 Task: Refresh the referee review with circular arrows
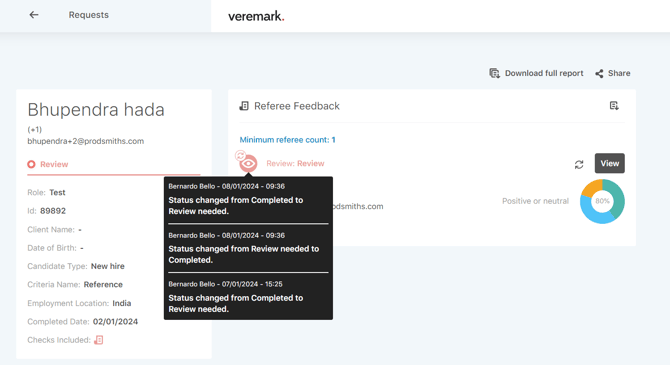pos(579,165)
